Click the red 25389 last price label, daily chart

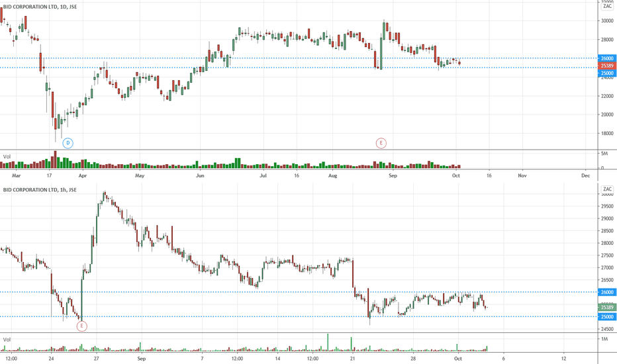pyautogui.click(x=607, y=66)
